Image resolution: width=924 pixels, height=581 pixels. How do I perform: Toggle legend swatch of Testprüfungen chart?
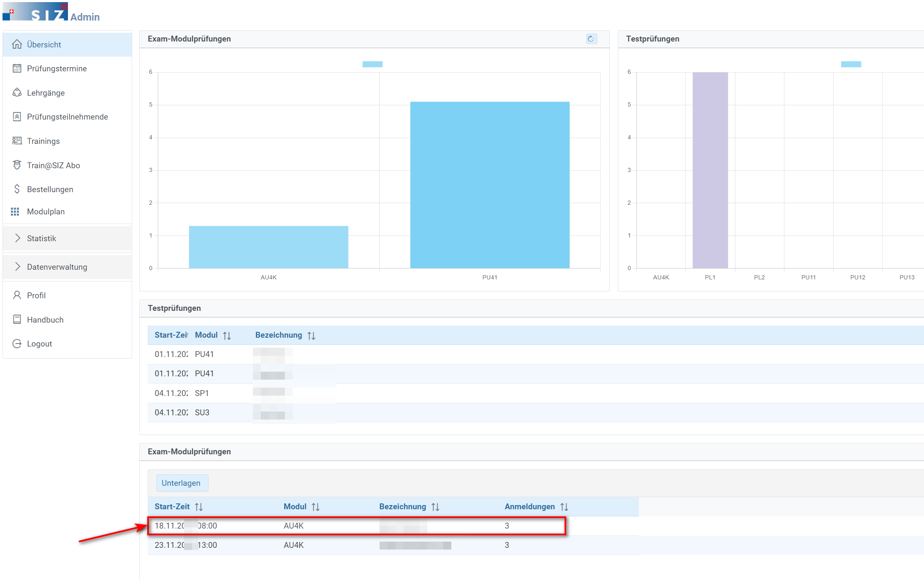tap(851, 64)
